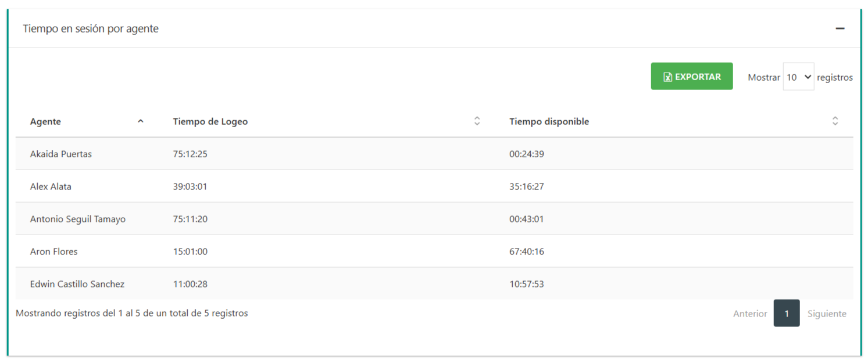The image size is (868, 360).
Task: Click the Agente ascending sort arrow
Action: click(140, 121)
